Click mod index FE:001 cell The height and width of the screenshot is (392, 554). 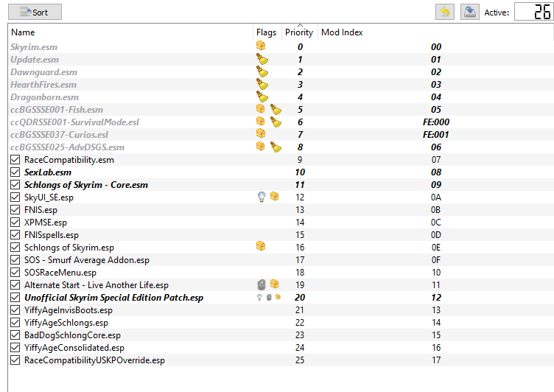[x=436, y=135]
